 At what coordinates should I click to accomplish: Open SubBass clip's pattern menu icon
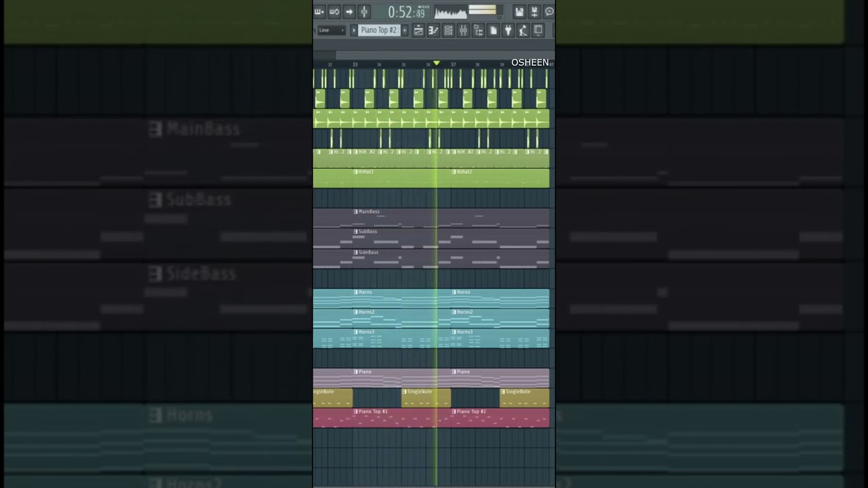click(x=355, y=232)
